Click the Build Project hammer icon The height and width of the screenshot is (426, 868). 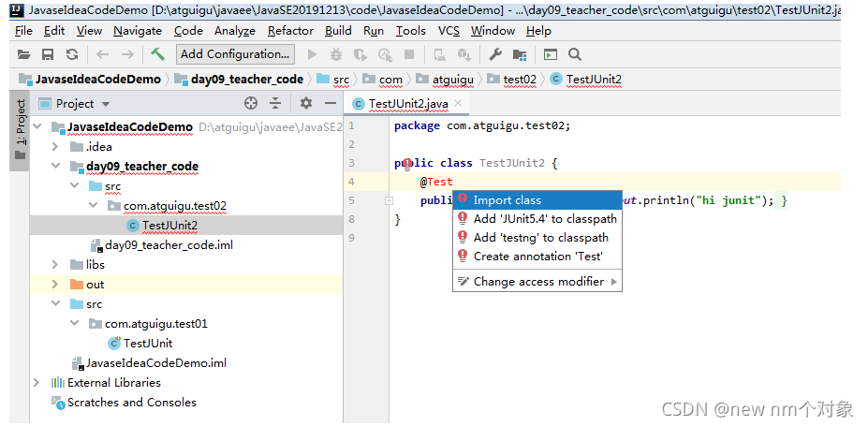(x=157, y=54)
